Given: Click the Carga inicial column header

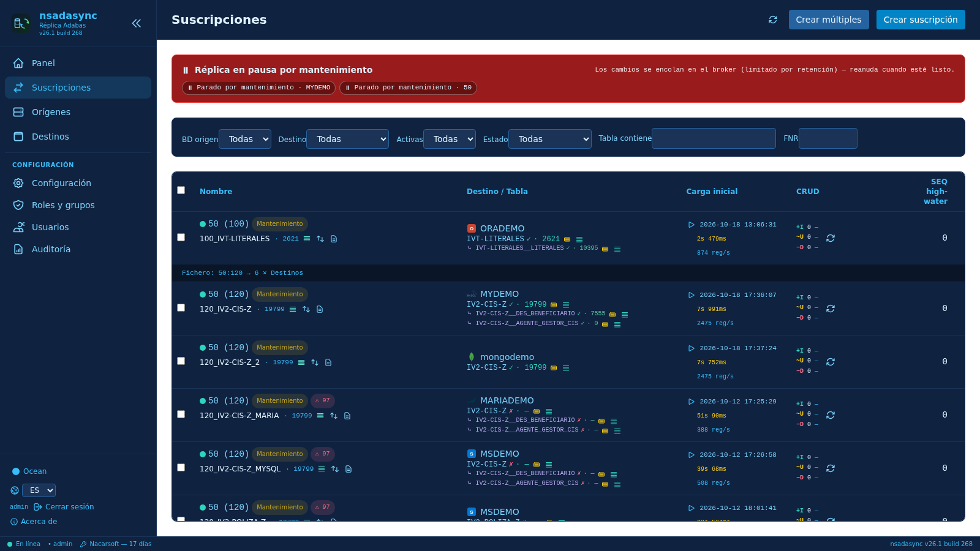Looking at the screenshot, I should 712,192.
